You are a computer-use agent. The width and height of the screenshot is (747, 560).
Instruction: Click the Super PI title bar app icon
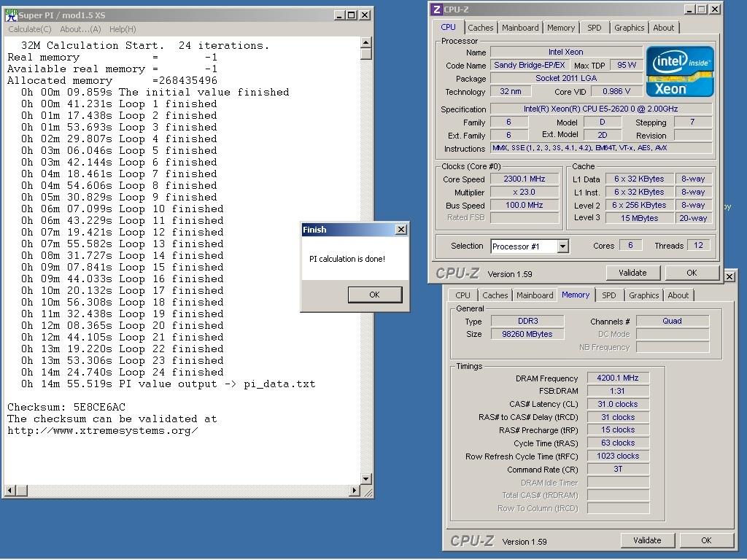pyautogui.click(x=11, y=15)
